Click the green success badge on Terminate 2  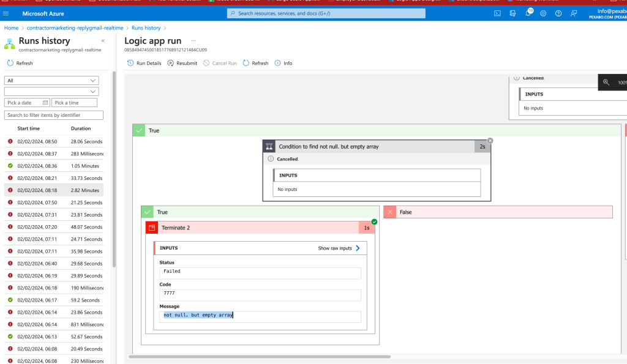374,221
